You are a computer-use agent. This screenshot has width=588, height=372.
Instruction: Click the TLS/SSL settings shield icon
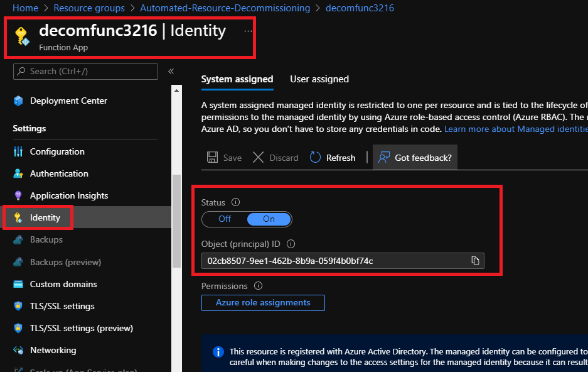coord(18,306)
